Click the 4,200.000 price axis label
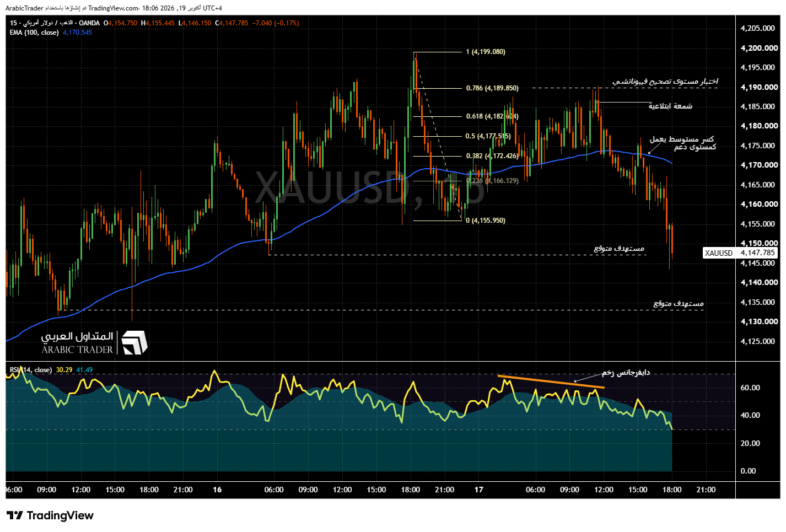 pos(759,48)
